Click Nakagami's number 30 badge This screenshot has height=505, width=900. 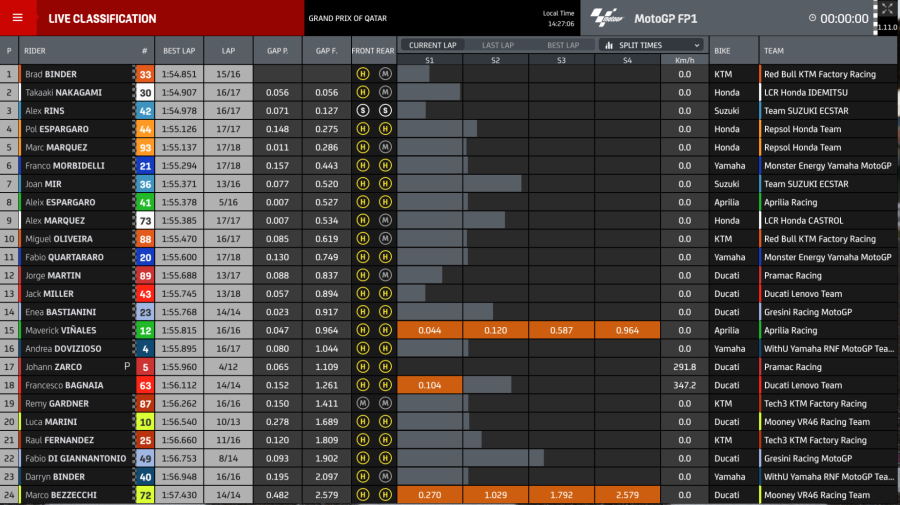point(145,92)
